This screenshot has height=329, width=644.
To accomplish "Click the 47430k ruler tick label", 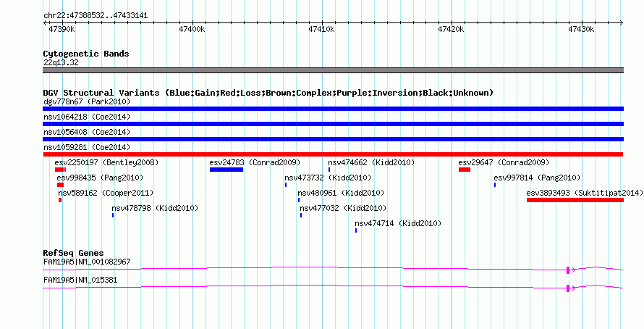I will [581, 29].
